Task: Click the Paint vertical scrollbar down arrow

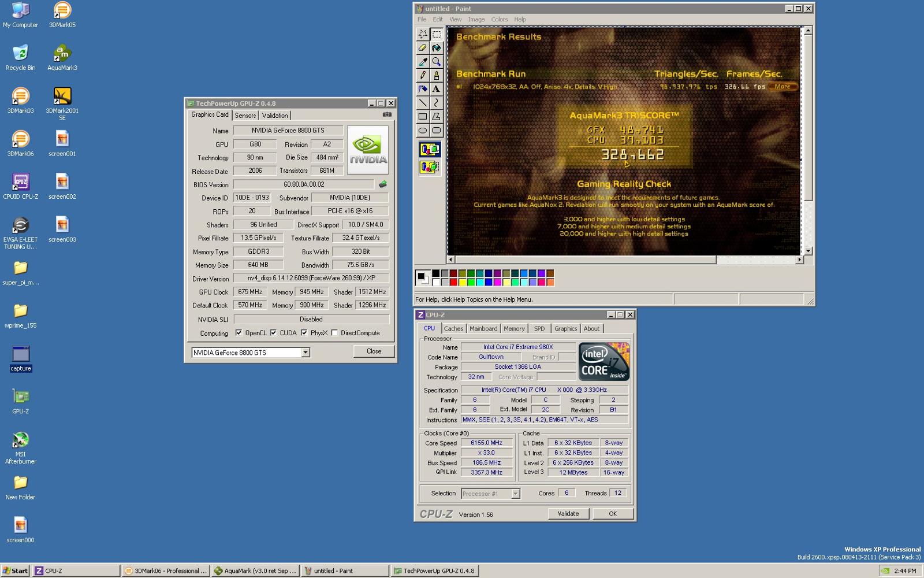Action: (808, 251)
